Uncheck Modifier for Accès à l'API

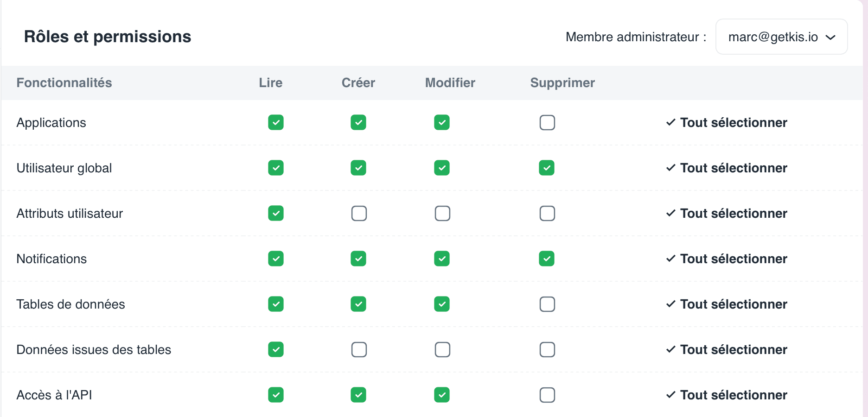[442, 395]
